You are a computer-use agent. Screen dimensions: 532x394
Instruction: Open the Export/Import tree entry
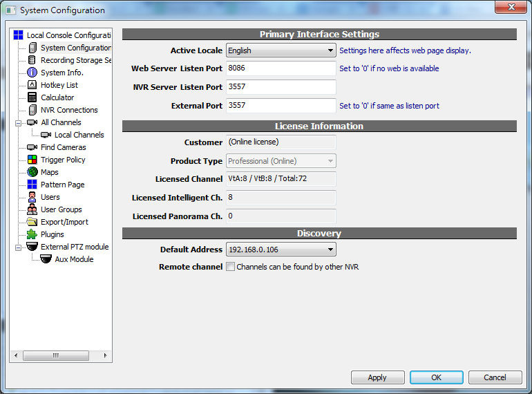(x=64, y=222)
